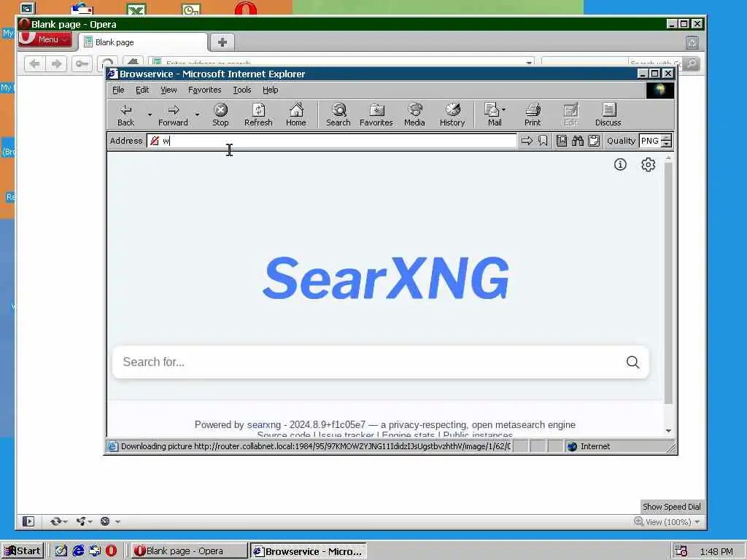Click the Stop button in Internet Explorer
Image resolution: width=747 pixels, height=560 pixels.
pos(220,114)
